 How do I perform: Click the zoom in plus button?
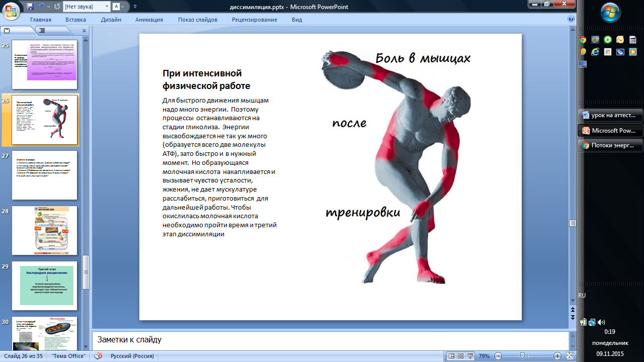point(557,356)
